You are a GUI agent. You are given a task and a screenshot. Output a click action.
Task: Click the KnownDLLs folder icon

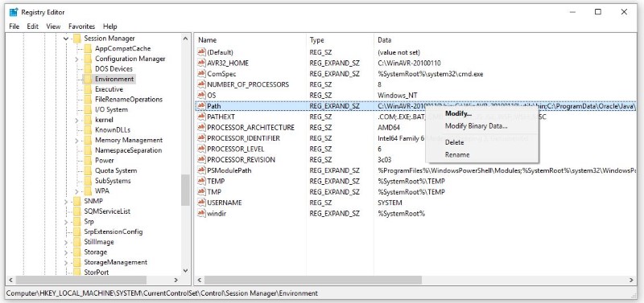88,130
